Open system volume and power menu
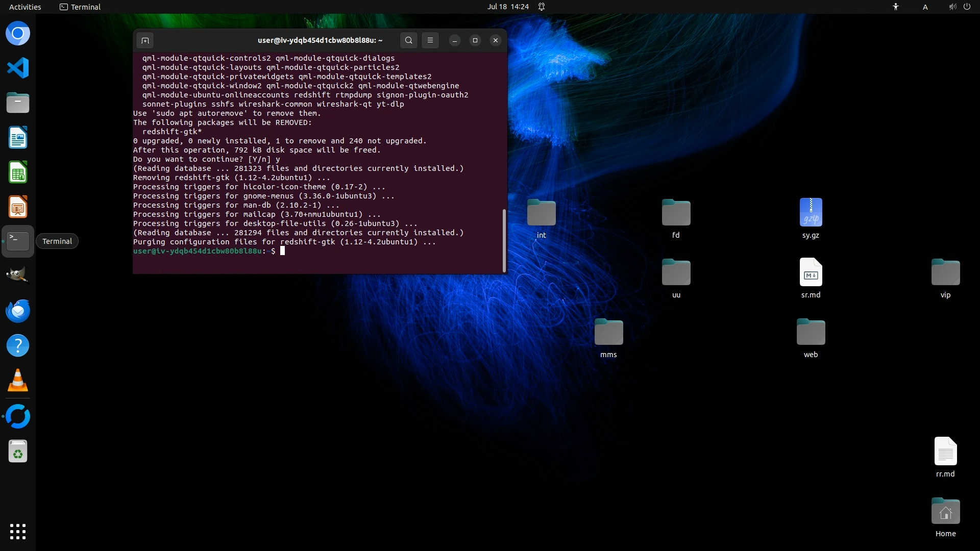The image size is (980, 551). click(960, 7)
